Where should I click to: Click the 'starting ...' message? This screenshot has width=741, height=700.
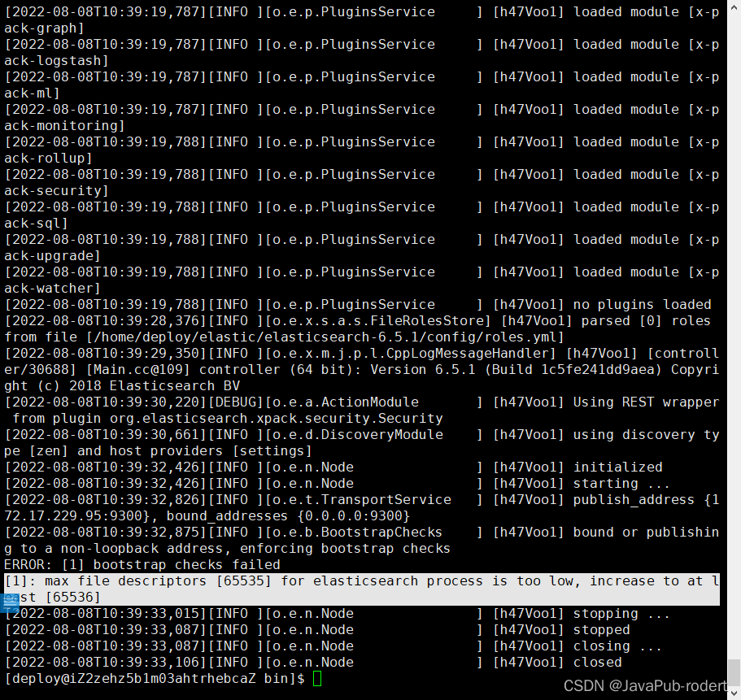pos(621,484)
